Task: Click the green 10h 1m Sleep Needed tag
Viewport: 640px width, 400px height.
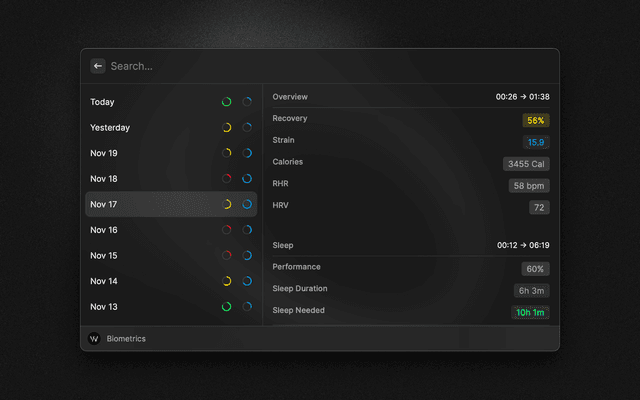Action: tap(529, 312)
